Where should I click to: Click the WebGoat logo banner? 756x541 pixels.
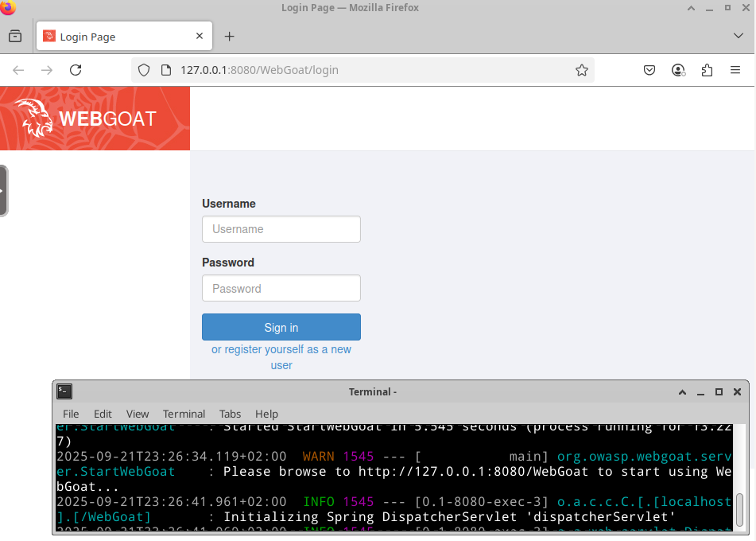pyautogui.click(x=95, y=119)
